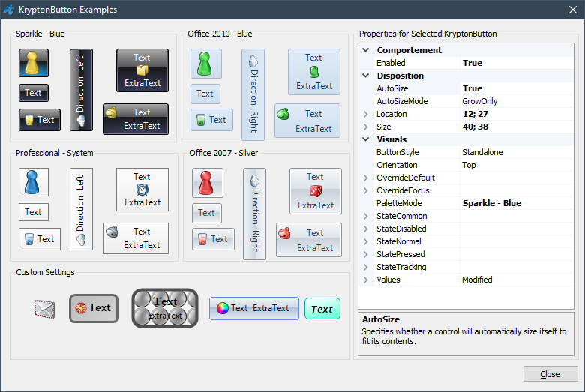Expand the OverrideFocus property
This screenshot has width=585, height=392.
(x=366, y=190)
